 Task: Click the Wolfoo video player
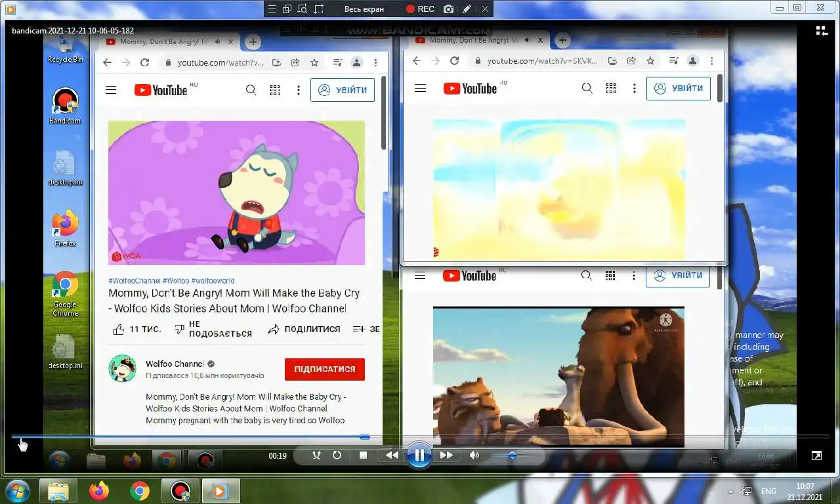coord(236,192)
